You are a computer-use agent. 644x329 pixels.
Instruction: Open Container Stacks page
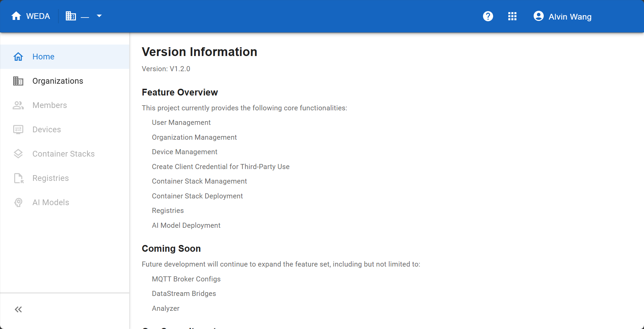(x=65, y=154)
